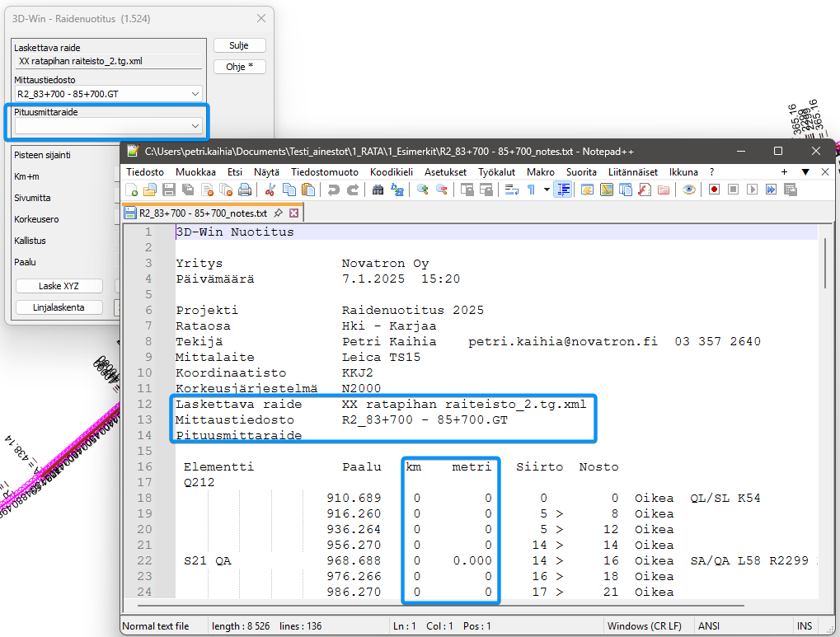Image resolution: width=840 pixels, height=637 pixels.
Task: Click the Undo arrow icon
Action: coord(334,190)
